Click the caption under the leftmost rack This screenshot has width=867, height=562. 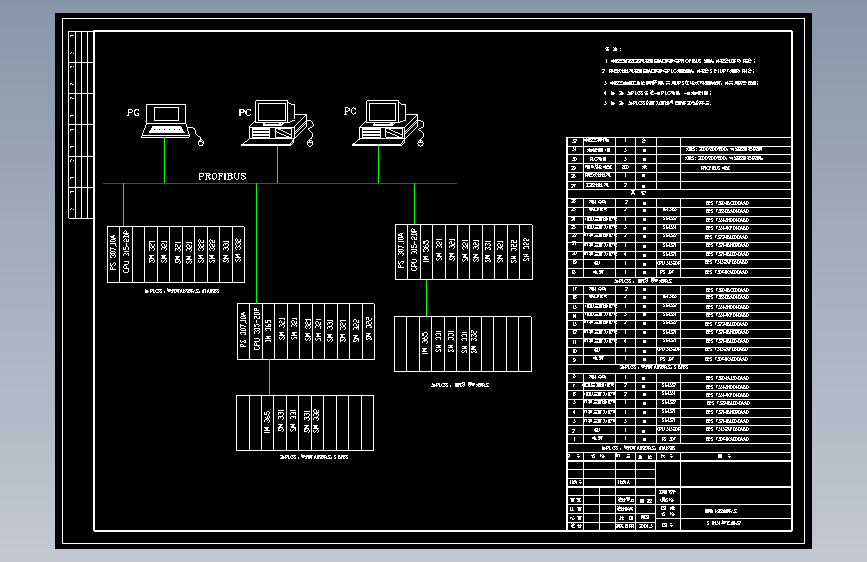pos(182,290)
